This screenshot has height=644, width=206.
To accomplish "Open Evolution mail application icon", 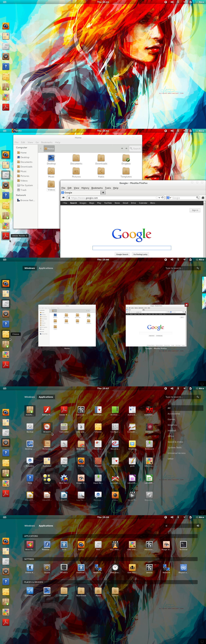I will tap(47, 462).
